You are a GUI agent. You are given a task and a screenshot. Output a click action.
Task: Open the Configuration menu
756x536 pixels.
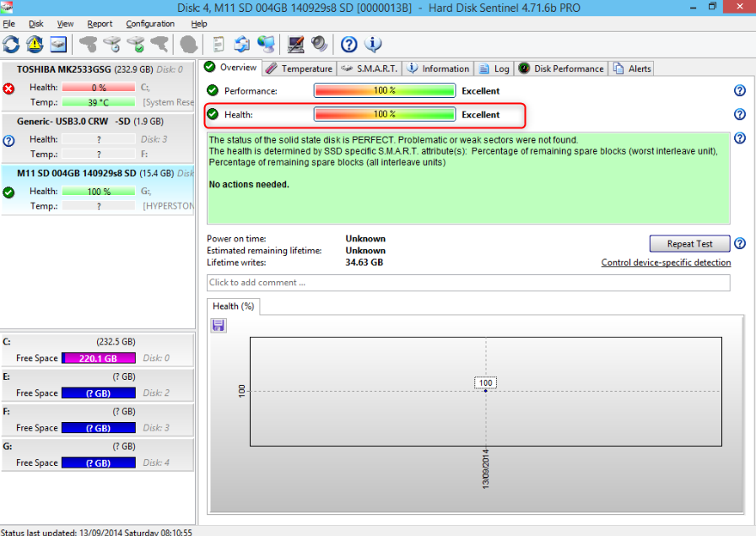click(150, 24)
